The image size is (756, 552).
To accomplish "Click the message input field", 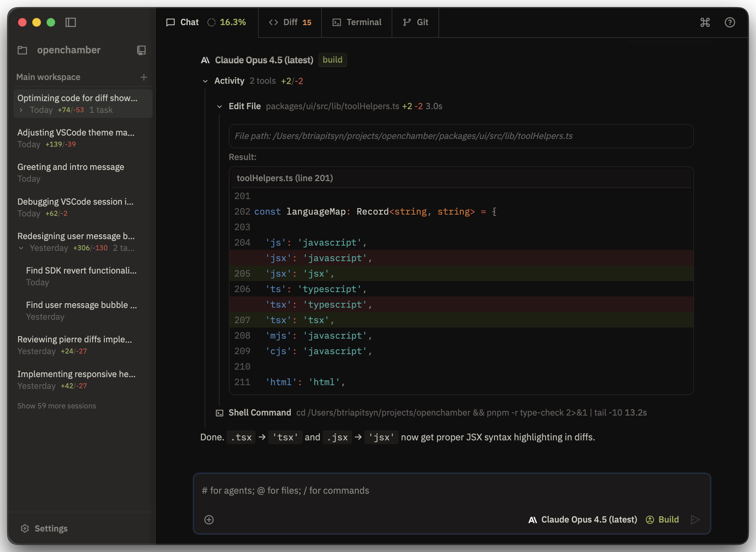I will tap(452, 491).
